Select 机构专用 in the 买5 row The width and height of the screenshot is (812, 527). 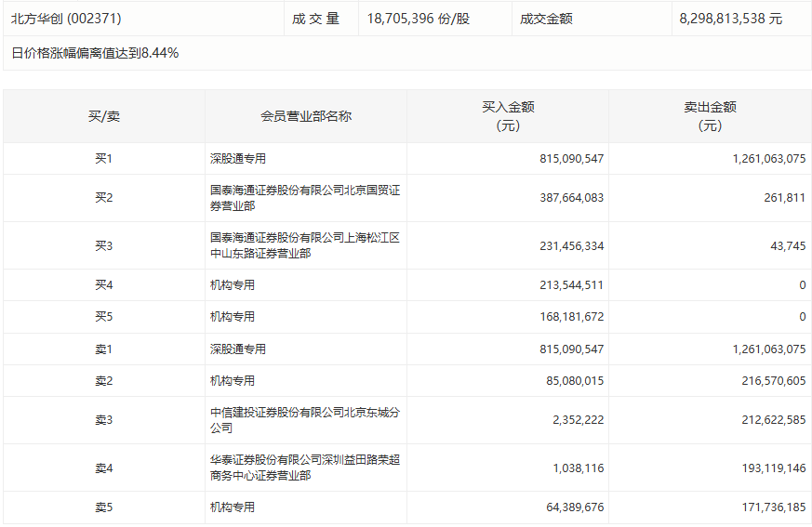[x=233, y=316]
